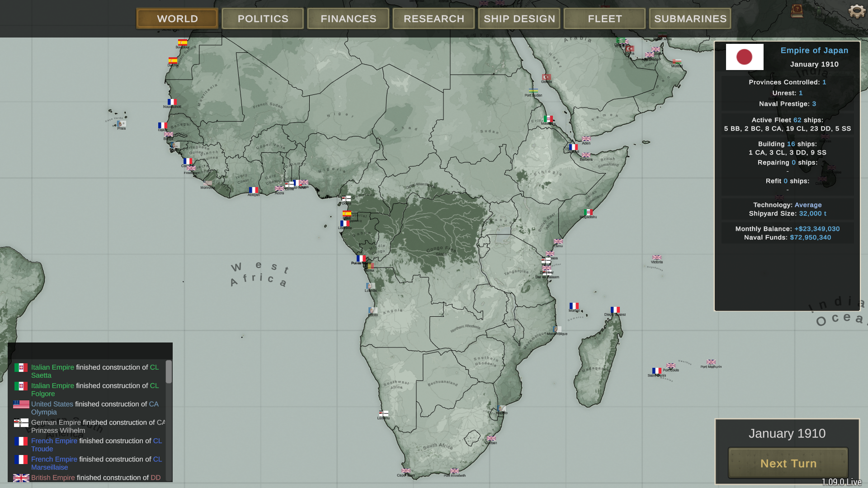This screenshot has height=488, width=868.
Task: Open the Finances tab
Action: click(348, 19)
